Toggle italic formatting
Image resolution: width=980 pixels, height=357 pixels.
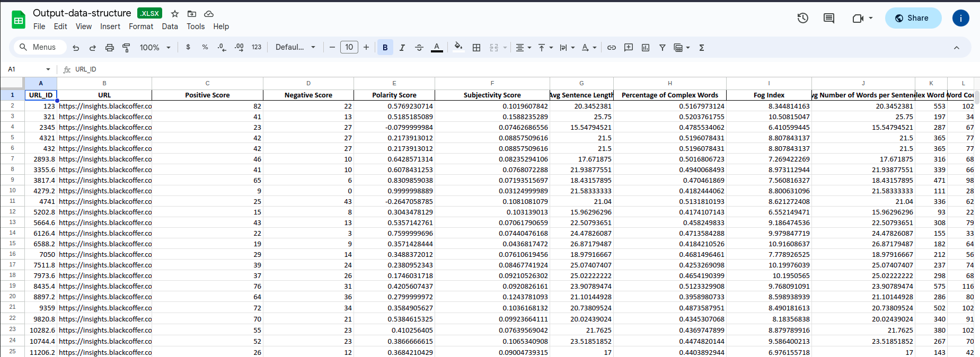(402, 48)
